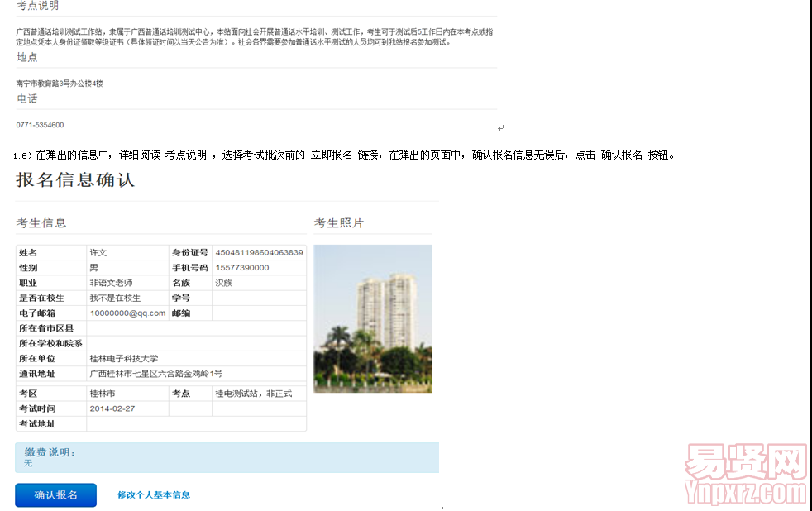Select address 广西桂林市七星区六合路金鸡岭1号
Image resolution: width=812 pixels, height=511 pixels.
[156, 373]
